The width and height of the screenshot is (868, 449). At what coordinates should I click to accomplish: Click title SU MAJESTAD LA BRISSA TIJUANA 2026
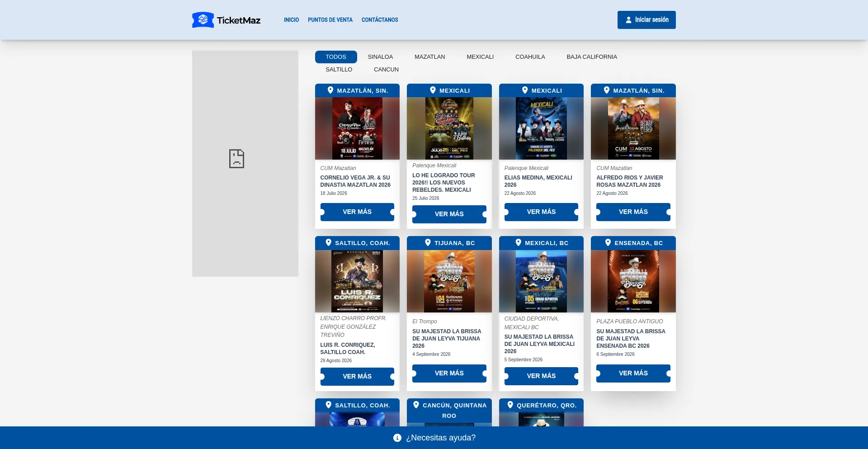tap(447, 339)
